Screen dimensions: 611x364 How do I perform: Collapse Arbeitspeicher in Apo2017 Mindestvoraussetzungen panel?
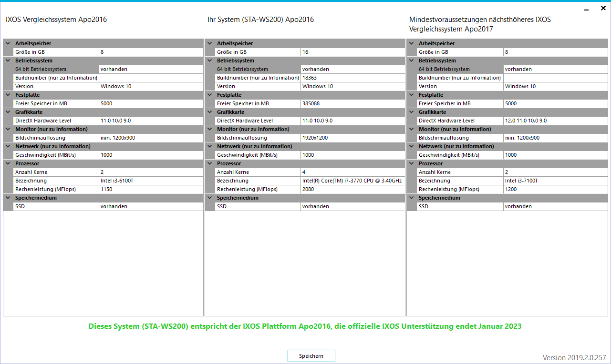click(x=411, y=43)
